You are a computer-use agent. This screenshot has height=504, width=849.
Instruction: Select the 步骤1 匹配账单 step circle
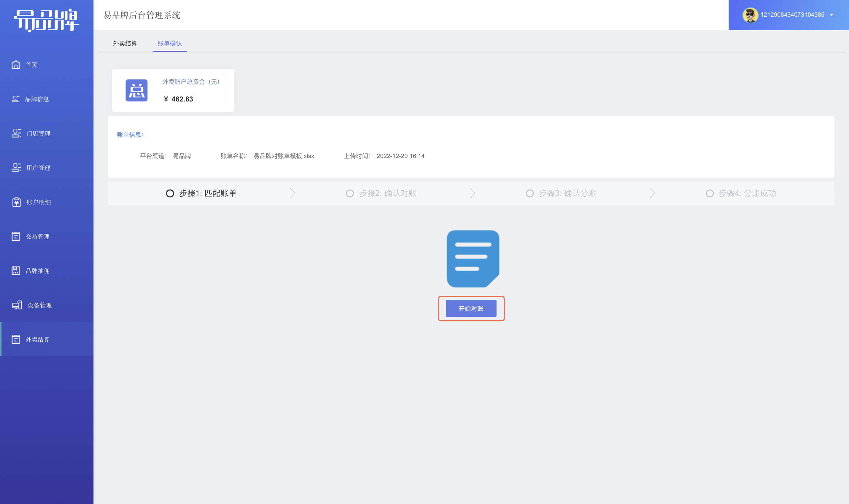[170, 193]
